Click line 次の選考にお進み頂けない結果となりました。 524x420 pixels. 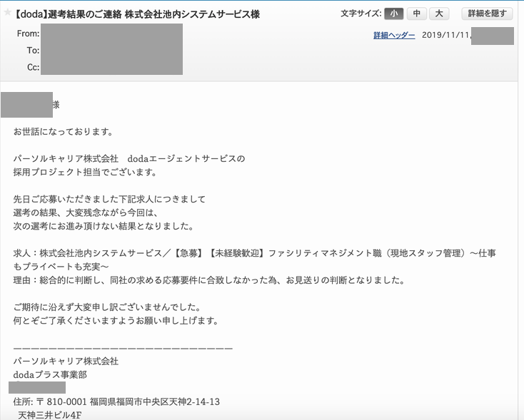tap(104, 226)
